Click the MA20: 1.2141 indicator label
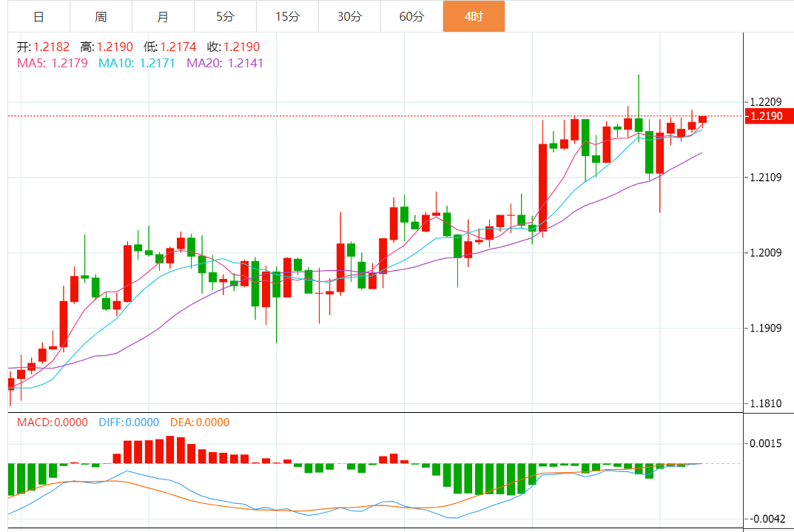 (x=225, y=64)
